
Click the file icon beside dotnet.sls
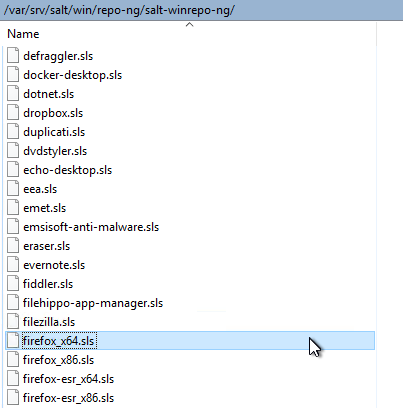[13, 93]
